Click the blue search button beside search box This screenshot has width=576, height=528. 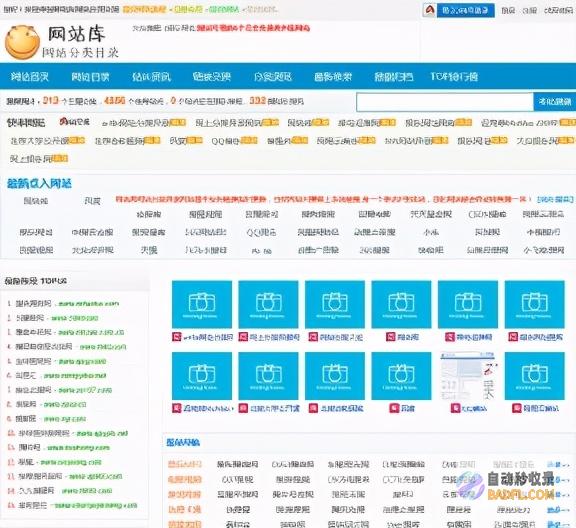pos(555,102)
